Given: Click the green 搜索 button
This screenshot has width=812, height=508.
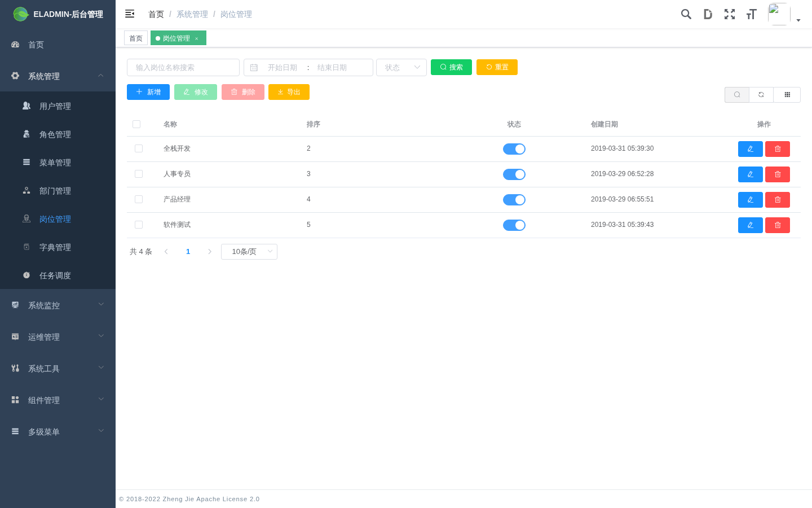Looking at the screenshot, I should [451, 67].
